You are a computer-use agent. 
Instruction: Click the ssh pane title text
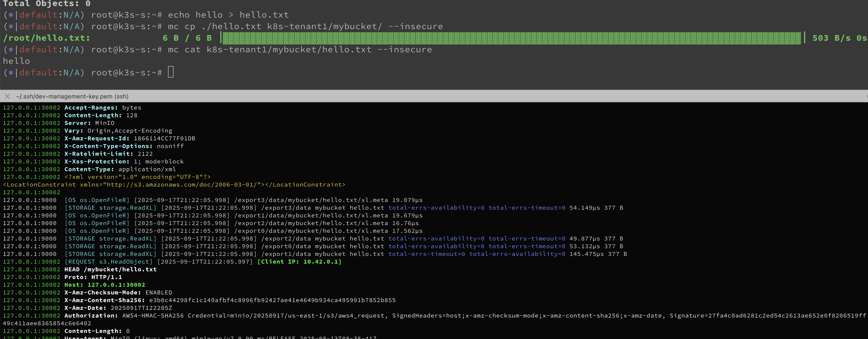point(72,96)
